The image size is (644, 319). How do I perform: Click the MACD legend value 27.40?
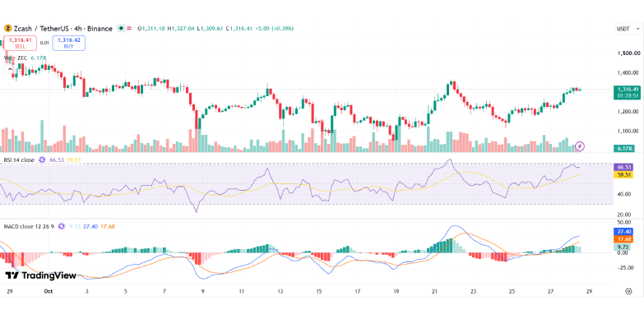(90, 226)
